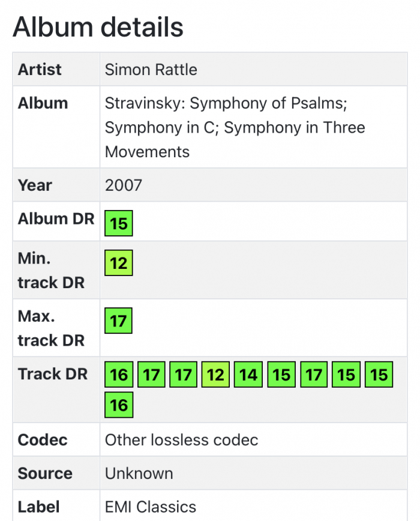Click the Source value "Unknown"
The image size is (420, 521).
click(x=139, y=474)
